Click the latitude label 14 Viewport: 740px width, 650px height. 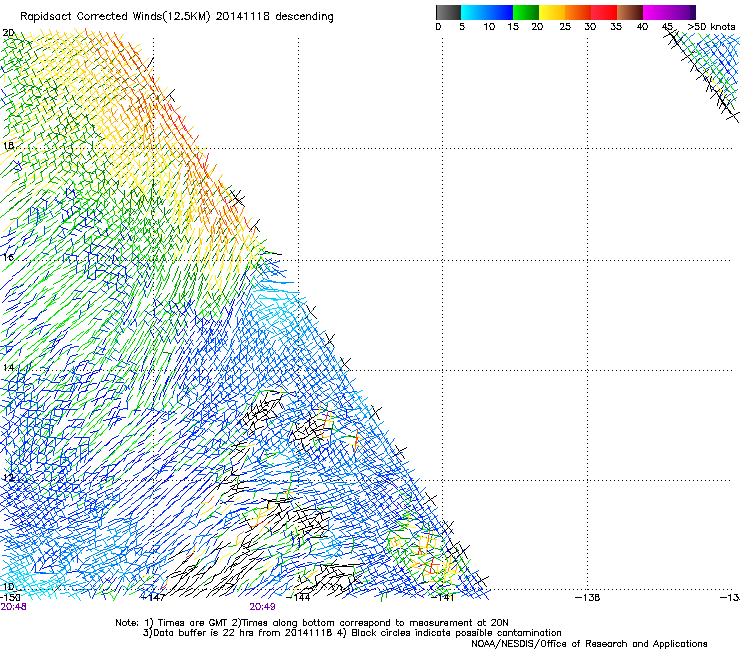[x=8, y=367]
